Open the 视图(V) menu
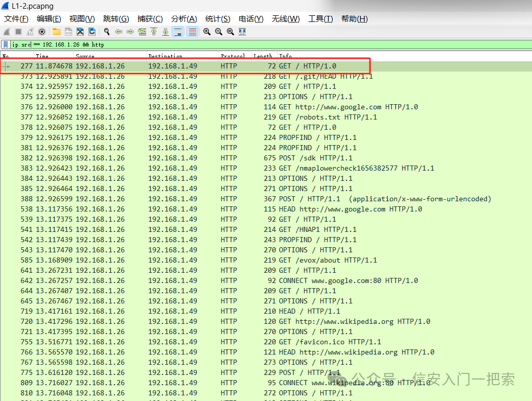The width and height of the screenshot is (532, 401). [82, 19]
